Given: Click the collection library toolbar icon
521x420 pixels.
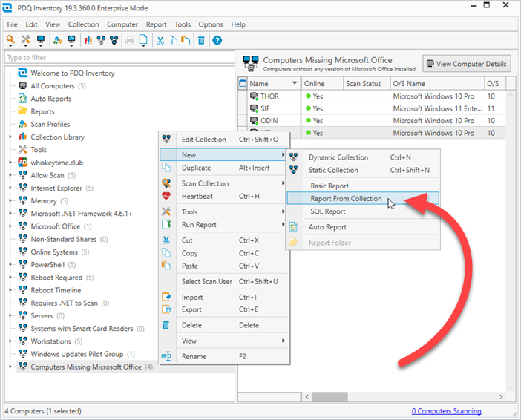Looking at the screenshot, I should (x=88, y=41).
